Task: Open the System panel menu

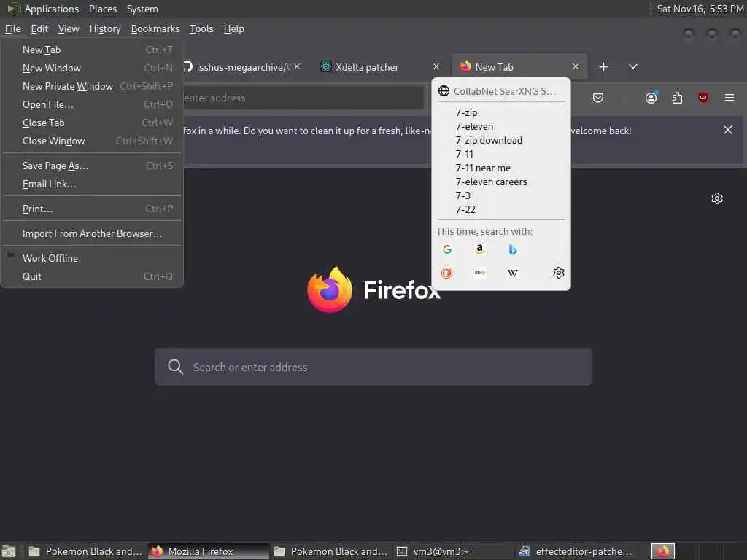Action: 142,9
